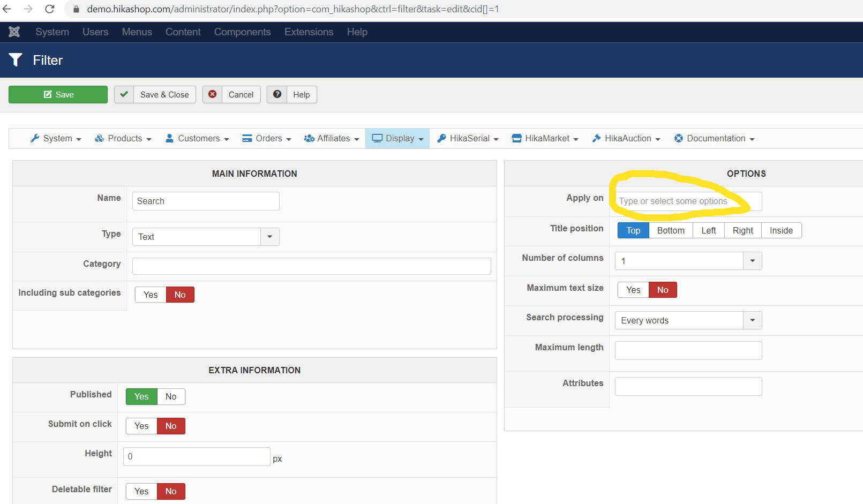Click the Cancel button
This screenshot has width=863, height=504.
(x=231, y=94)
